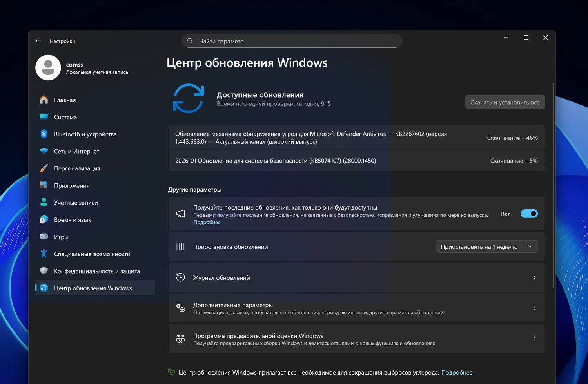Click Приостановить на 1 неделю button

coord(479,246)
